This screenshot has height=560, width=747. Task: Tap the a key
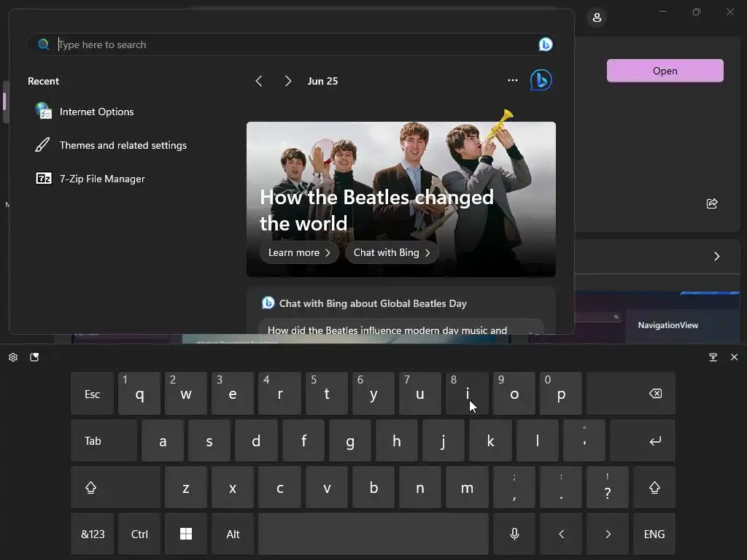click(x=163, y=440)
